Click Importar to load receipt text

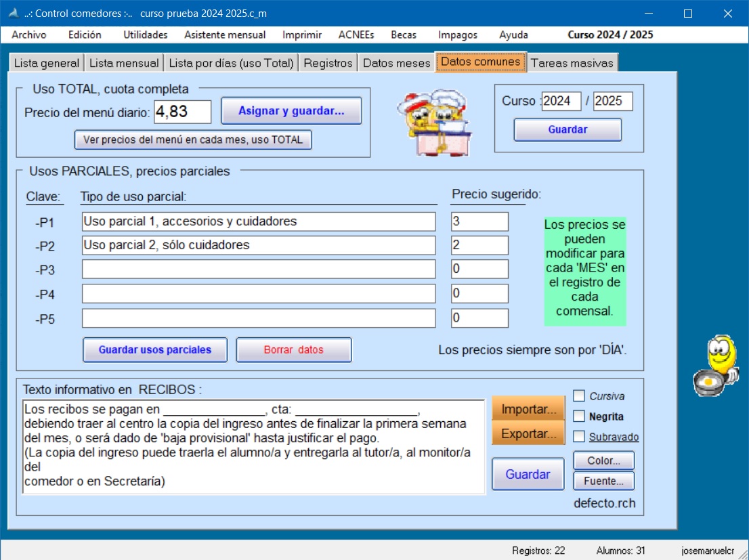point(528,410)
